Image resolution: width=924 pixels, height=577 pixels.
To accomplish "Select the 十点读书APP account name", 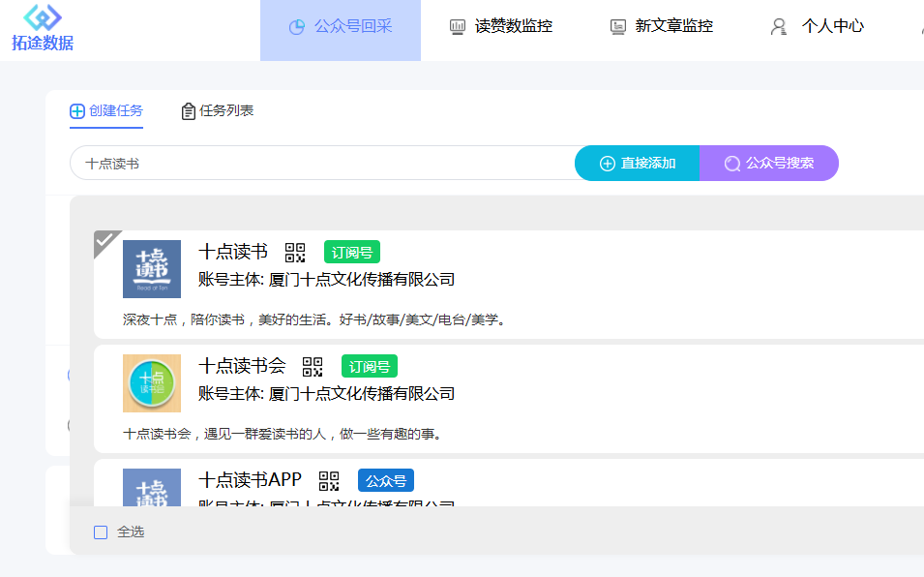I will pos(251,480).
